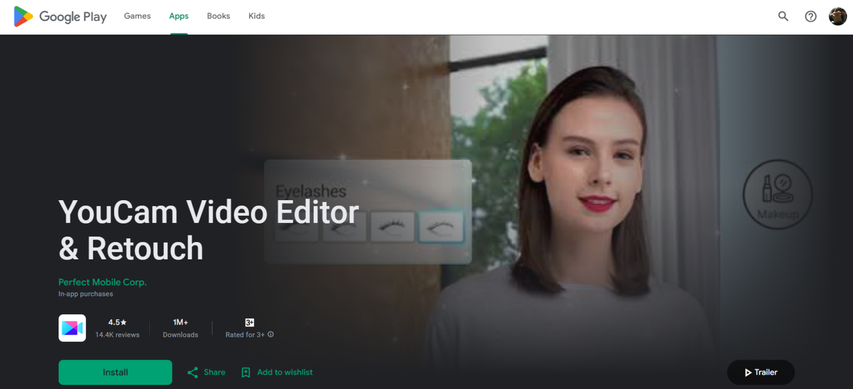Click the 3+ rating badge
The image size is (853, 389).
click(x=250, y=323)
